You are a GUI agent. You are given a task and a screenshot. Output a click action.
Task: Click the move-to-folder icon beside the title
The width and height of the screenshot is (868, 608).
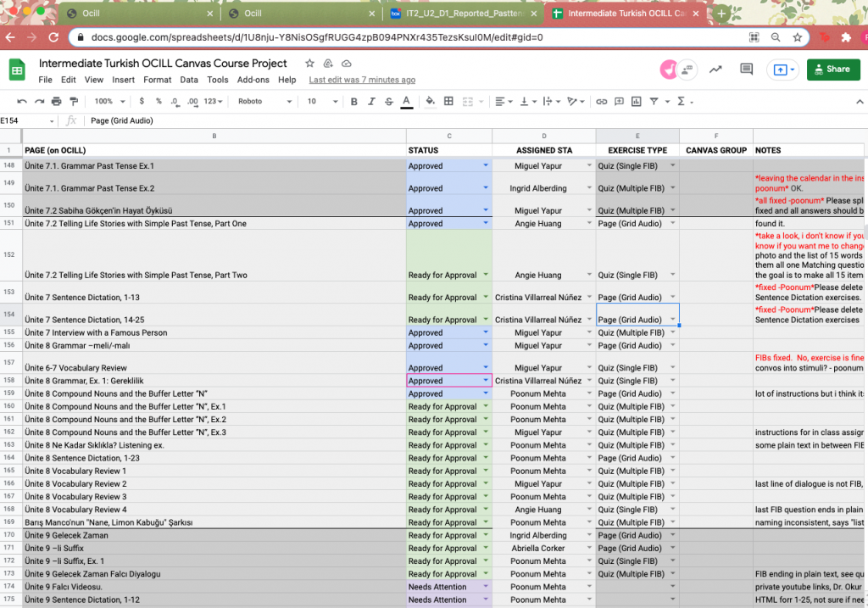click(328, 64)
